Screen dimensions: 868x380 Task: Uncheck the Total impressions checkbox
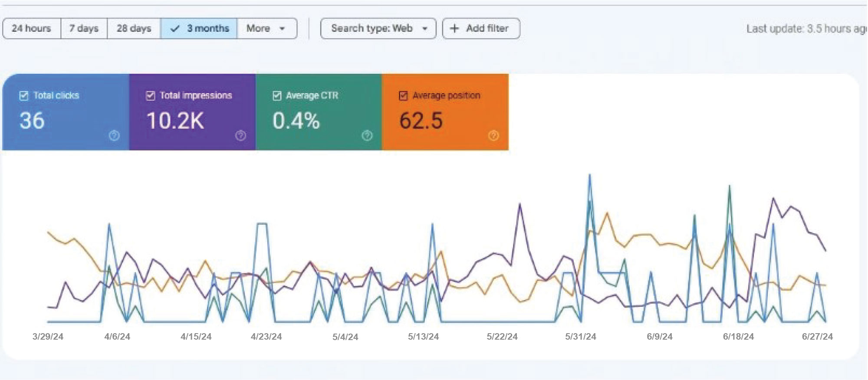[151, 96]
